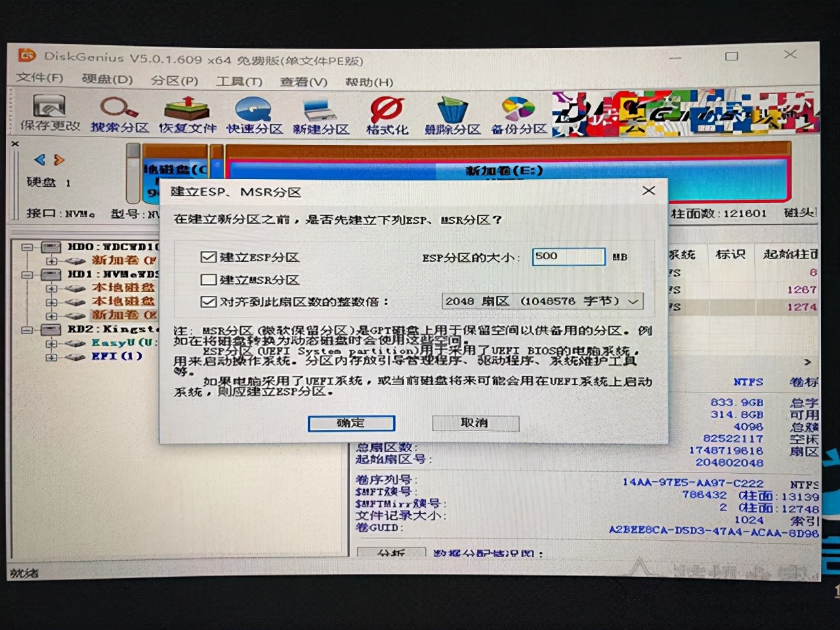Enable the 建立MSR分区 checkbox
This screenshot has width=840, height=630.
(209, 280)
